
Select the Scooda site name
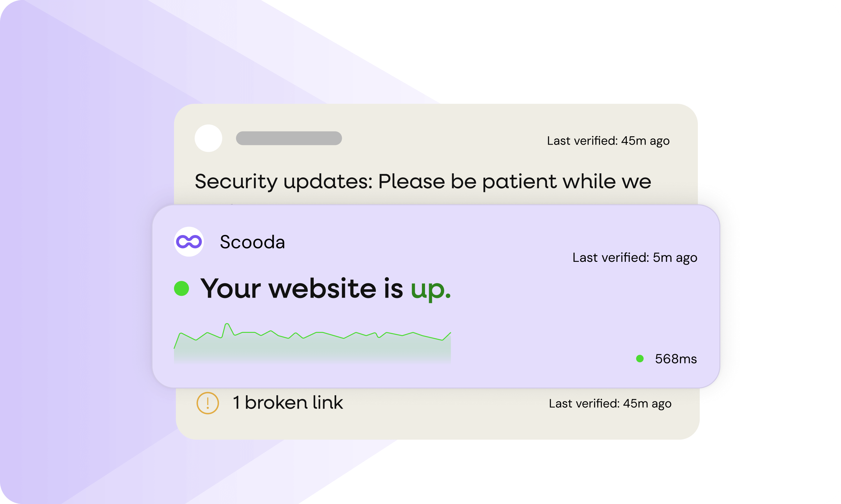(252, 242)
